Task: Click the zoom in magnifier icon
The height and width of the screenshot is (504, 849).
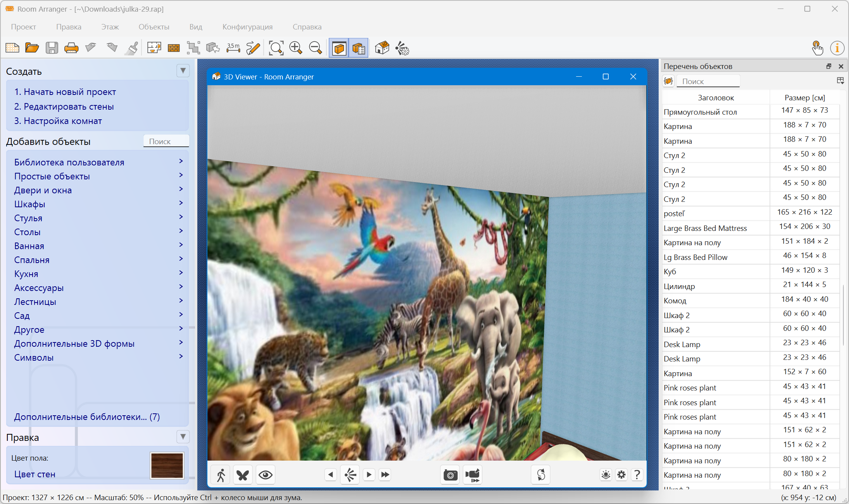Action: coord(296,48)
